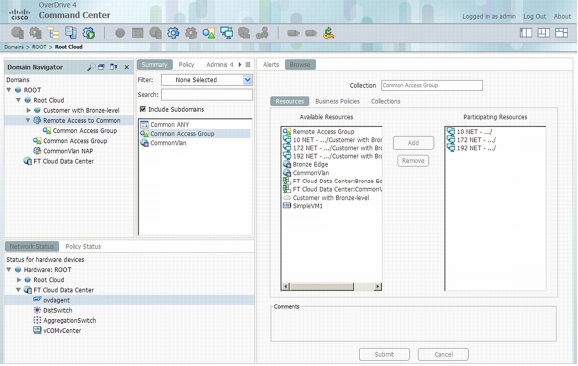Image resolution: width=578 pixels, height=366 pixels.
Task: Open the Filter None Selected dropdown
Action: click(x=207, y=80)
